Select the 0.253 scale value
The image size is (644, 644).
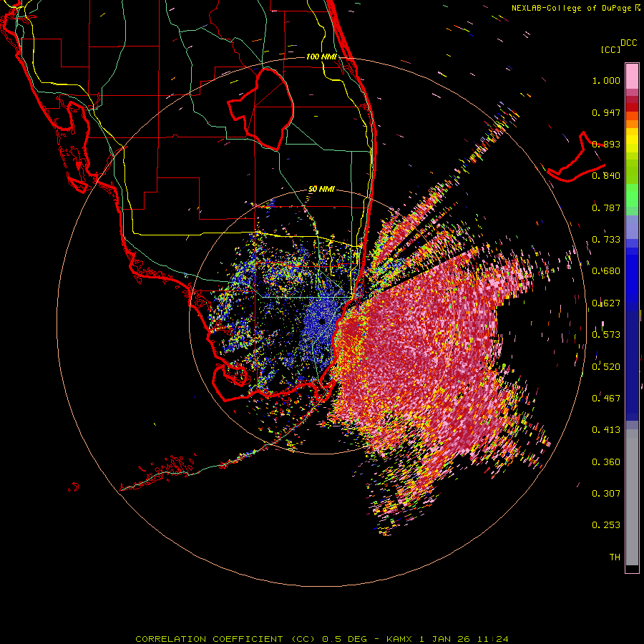pyautogui.click(x=606, y=525)
